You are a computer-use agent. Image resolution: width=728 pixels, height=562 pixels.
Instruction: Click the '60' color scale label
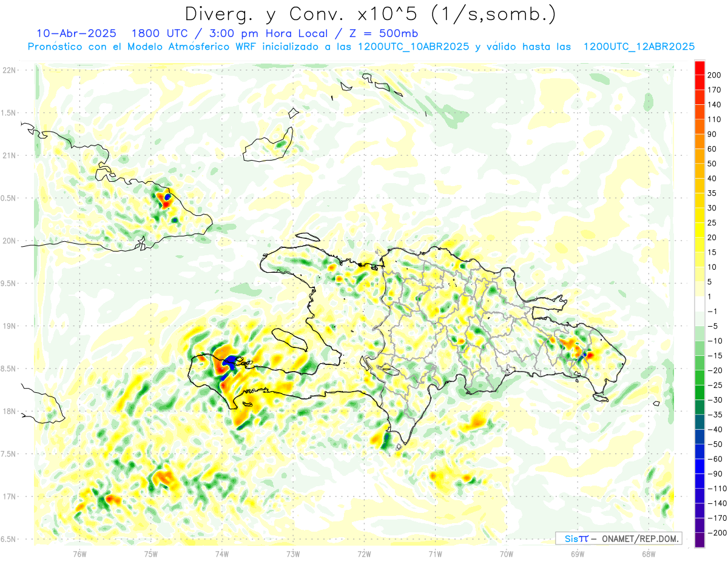(x=713, y=149)
